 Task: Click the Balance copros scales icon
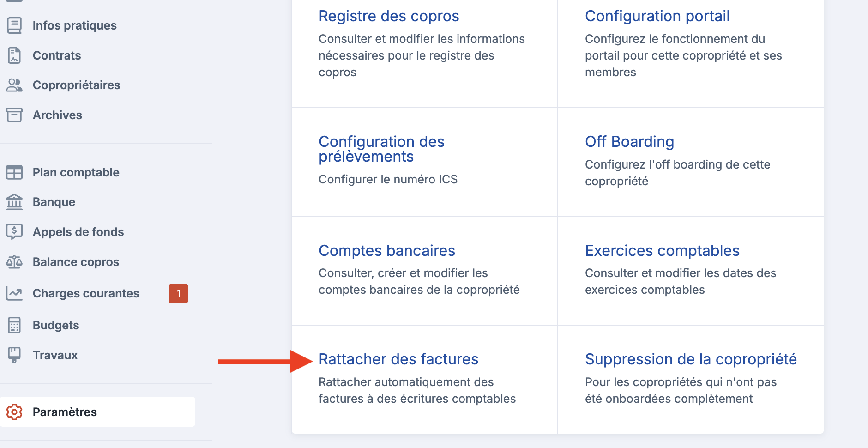coord(14,262)
